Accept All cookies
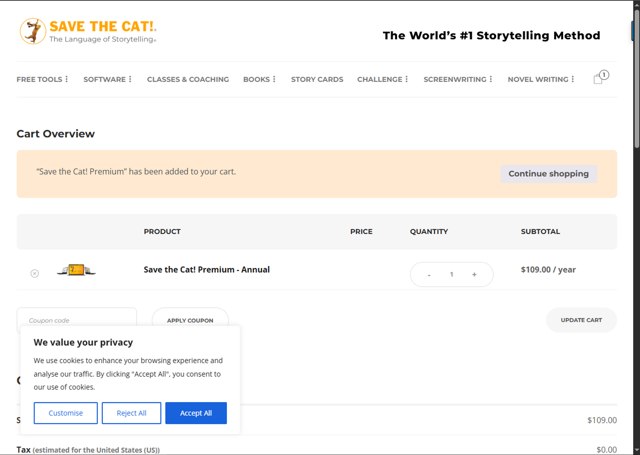This screenshot has height=455, width=640. point(196,413)
